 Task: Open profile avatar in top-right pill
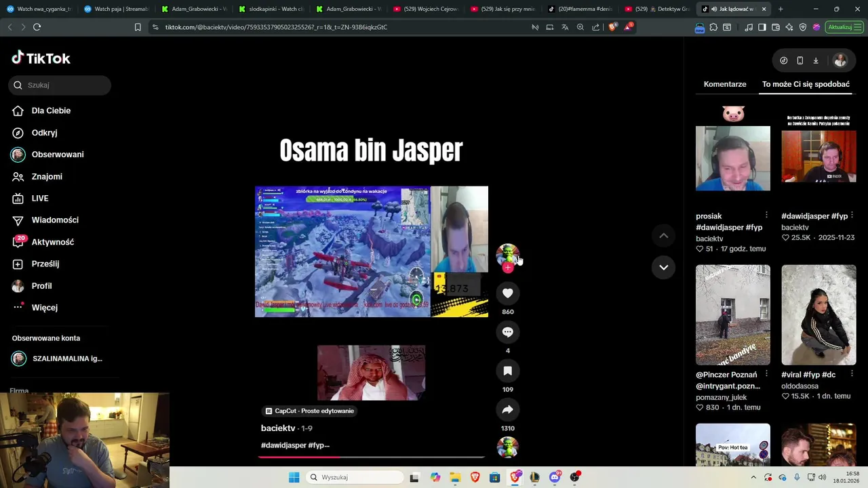[x=840, y=60]
